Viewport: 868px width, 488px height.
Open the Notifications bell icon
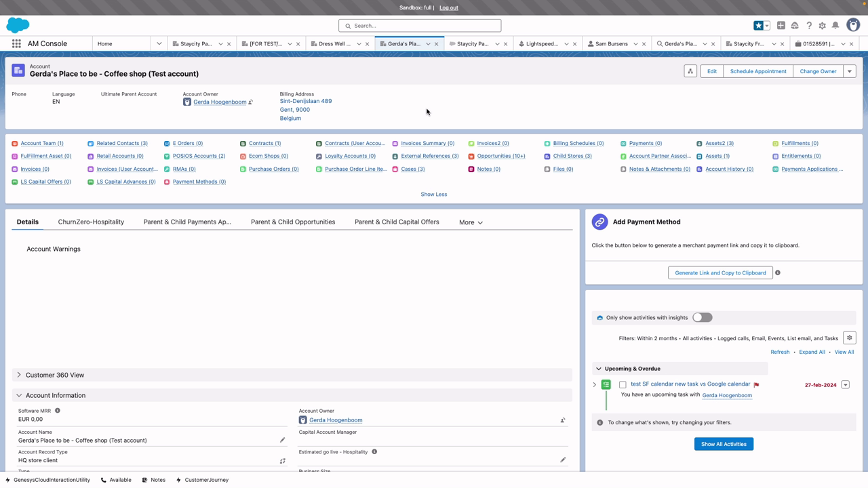pyautogui.click(x=835, y=26)
